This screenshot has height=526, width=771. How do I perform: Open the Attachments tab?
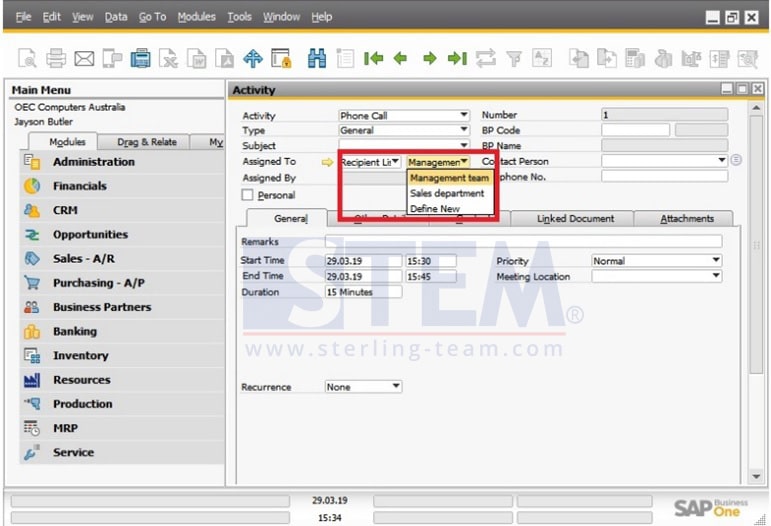(686, 219)
